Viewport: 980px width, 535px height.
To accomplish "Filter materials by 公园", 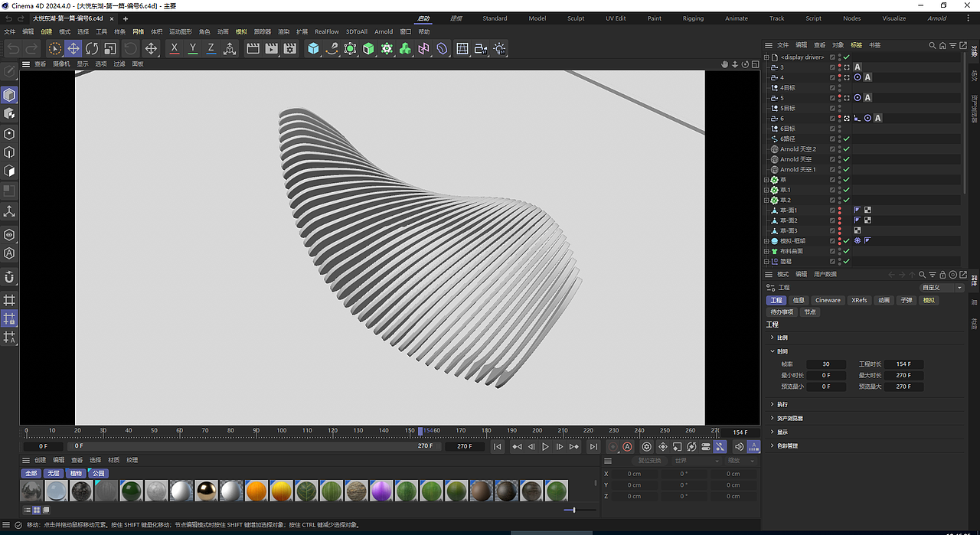I will pos(99,473).
